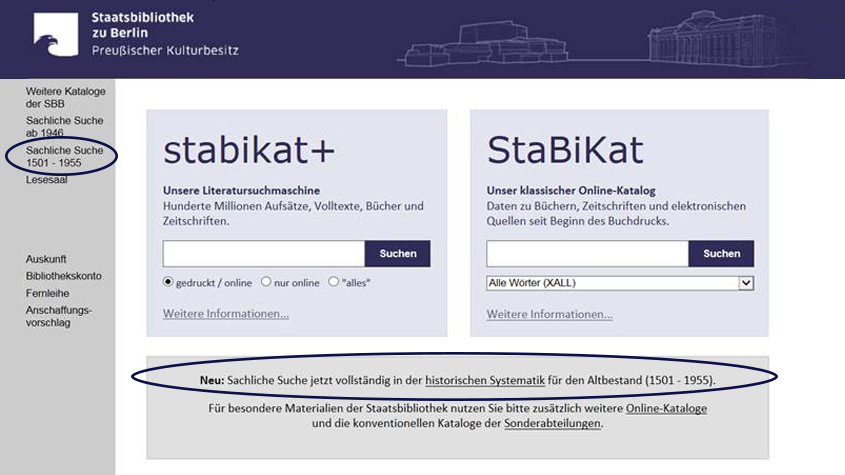This screenshot has width=845, height=475.
Task: Focus the stabikat+ search input field
Action: (x=264, y=253)
